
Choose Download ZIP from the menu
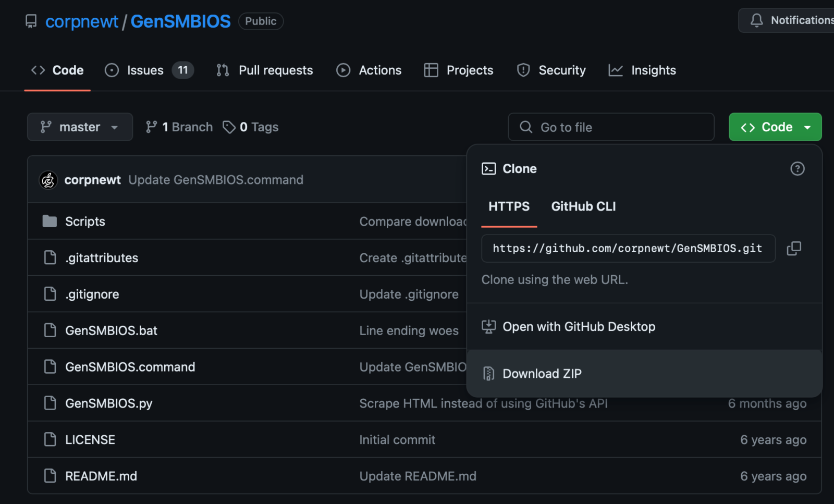[x=542, y=374]
